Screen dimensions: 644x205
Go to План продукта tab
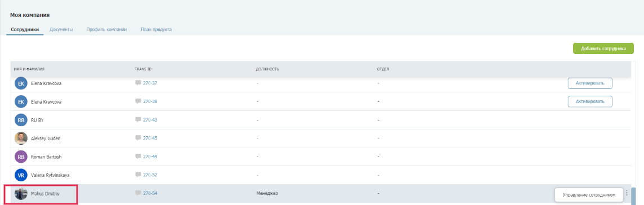coord(156,30)
